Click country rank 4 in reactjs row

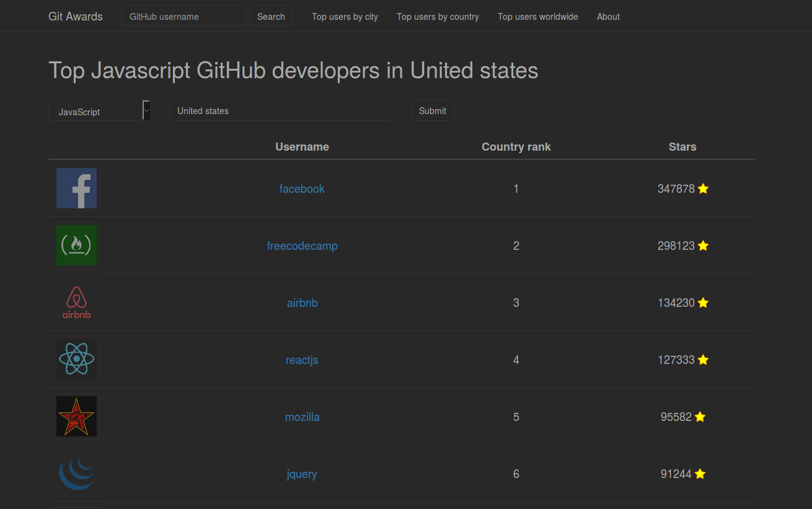(x=516, y=360)
